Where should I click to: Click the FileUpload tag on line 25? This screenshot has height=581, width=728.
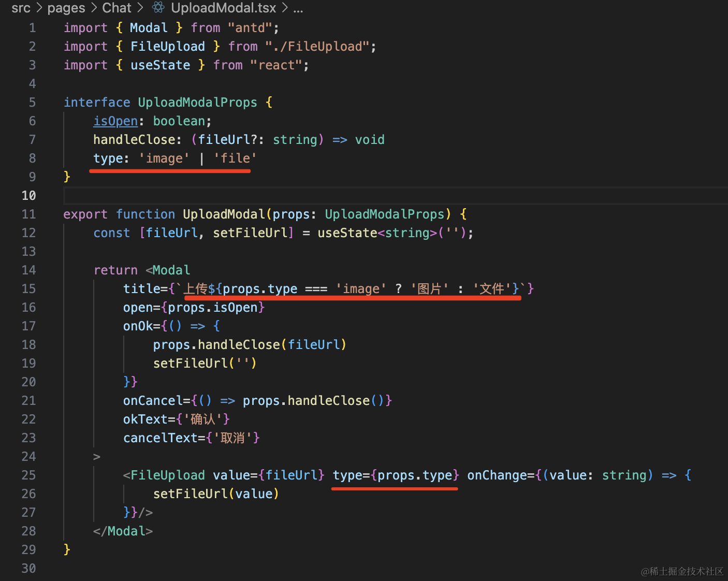(x=167, y=475)
